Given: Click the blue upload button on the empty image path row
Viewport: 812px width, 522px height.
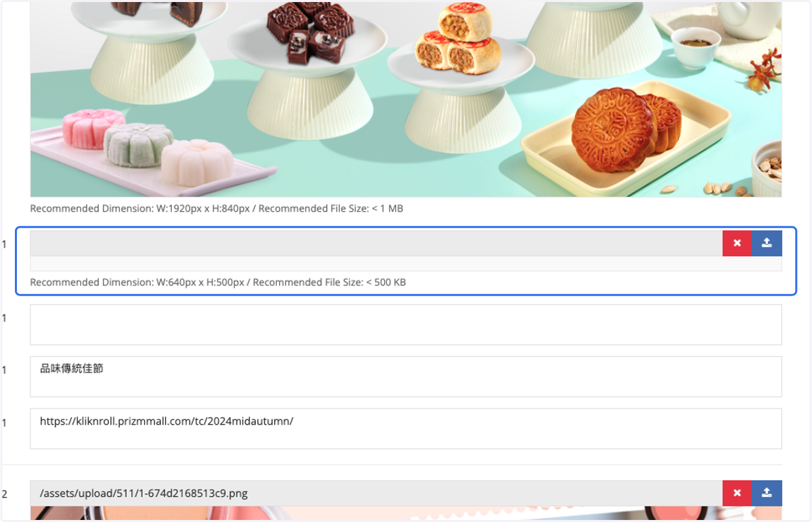Looking at the screenshot, I should (767, 243).
